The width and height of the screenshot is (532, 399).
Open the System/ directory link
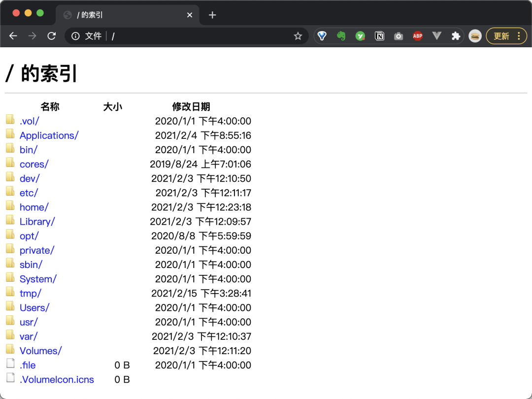(38, 279)
